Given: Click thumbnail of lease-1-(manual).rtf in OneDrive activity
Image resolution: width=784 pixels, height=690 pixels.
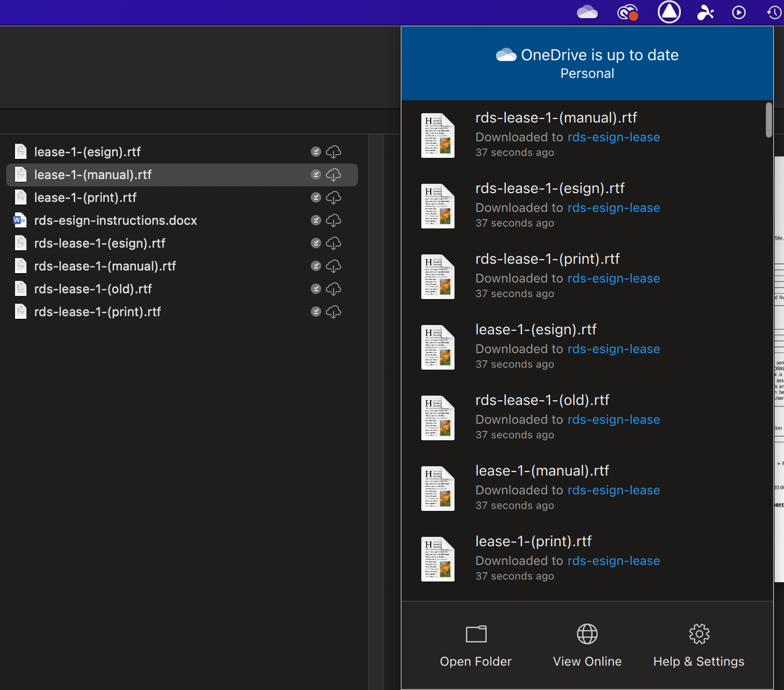Looking at the screenshot, I should pos(438,489).
